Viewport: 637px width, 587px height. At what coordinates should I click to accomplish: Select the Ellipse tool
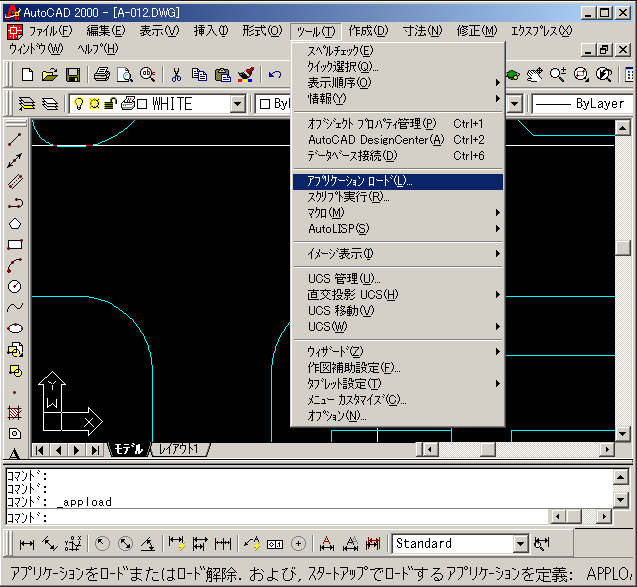pyautogui.click(x=15, y=328)
